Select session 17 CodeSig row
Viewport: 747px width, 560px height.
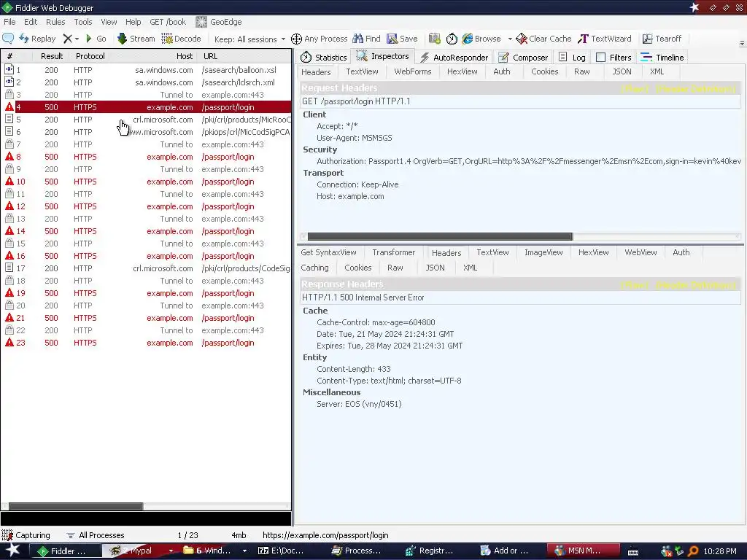click(x=146, y=268)
